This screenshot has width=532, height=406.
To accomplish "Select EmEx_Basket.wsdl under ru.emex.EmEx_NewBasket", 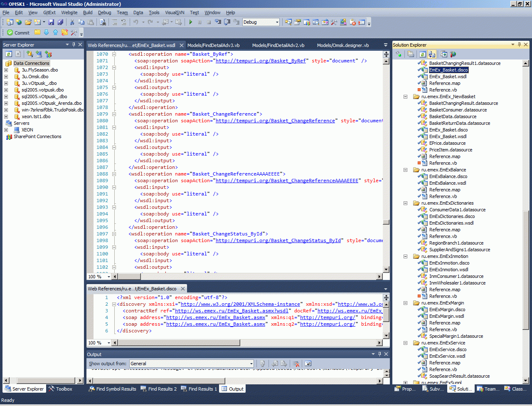I will [x=448, y=136].
